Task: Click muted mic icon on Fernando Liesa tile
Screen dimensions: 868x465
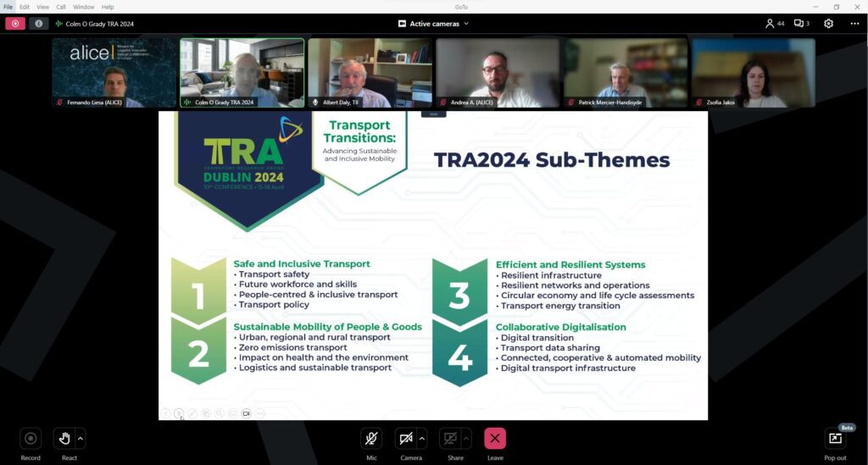Action: tap(60, 102)
